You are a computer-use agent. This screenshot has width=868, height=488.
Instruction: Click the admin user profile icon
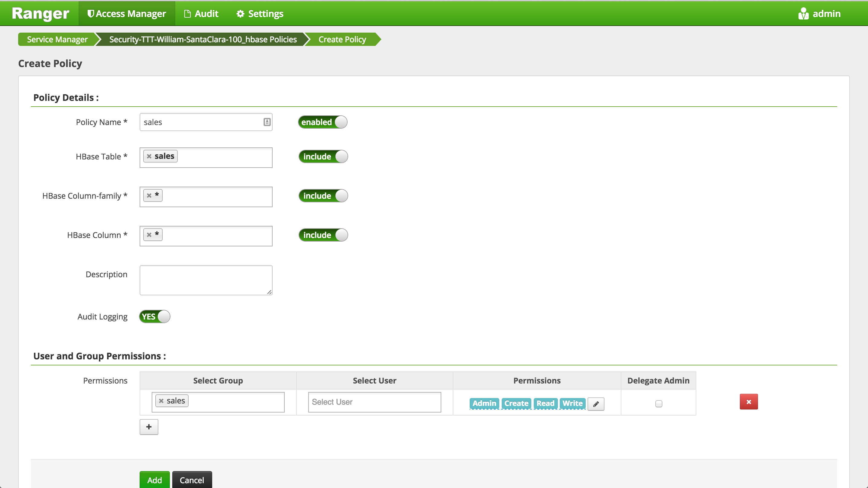pyautogui.click(x=803, y=14)
